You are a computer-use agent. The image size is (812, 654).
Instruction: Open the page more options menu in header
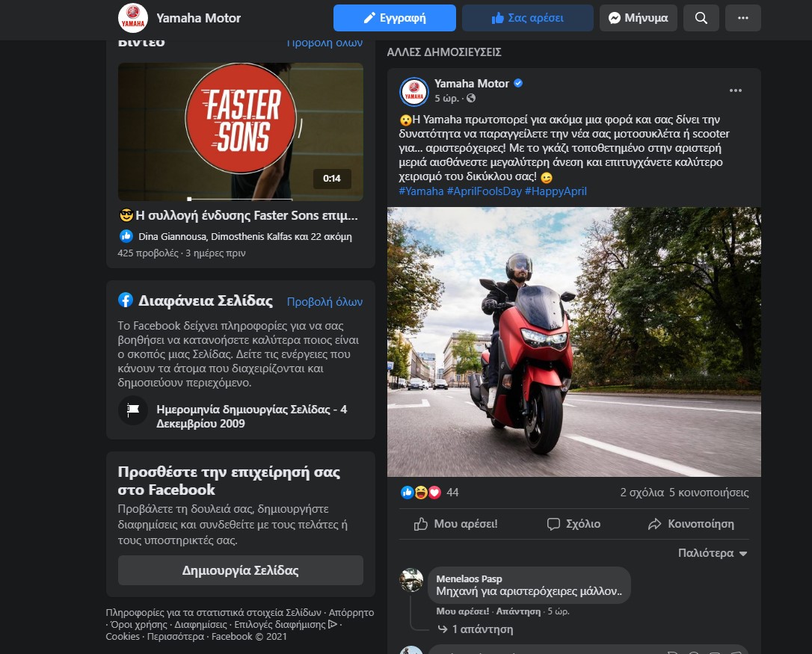tap(743, 18)
